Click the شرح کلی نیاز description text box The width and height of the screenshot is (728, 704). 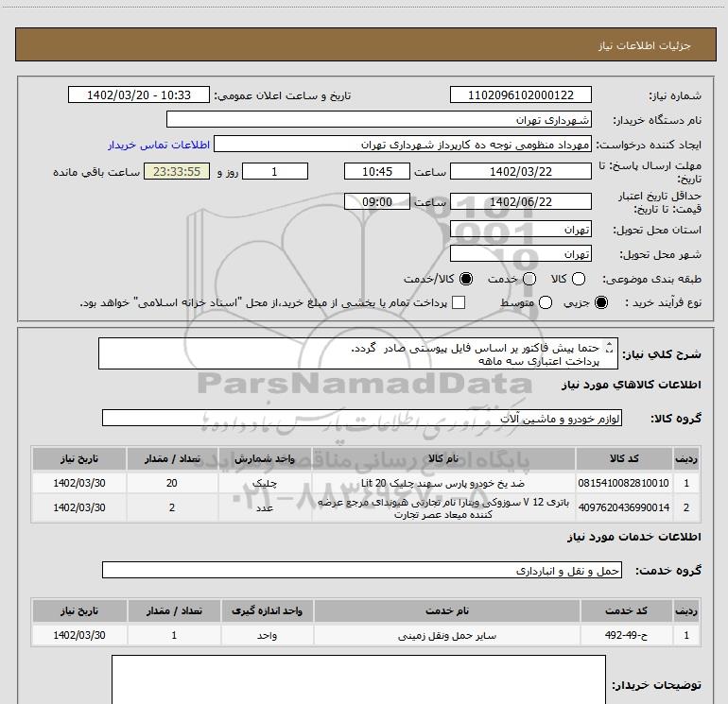pyautogui.click(x=358, y=353)
